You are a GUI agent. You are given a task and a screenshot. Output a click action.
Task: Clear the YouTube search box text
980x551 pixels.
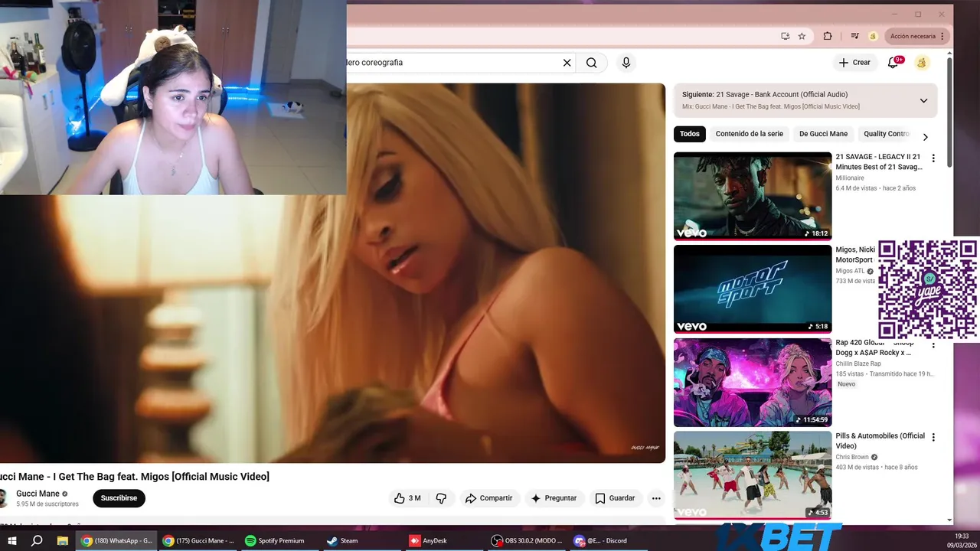point(567,63)
